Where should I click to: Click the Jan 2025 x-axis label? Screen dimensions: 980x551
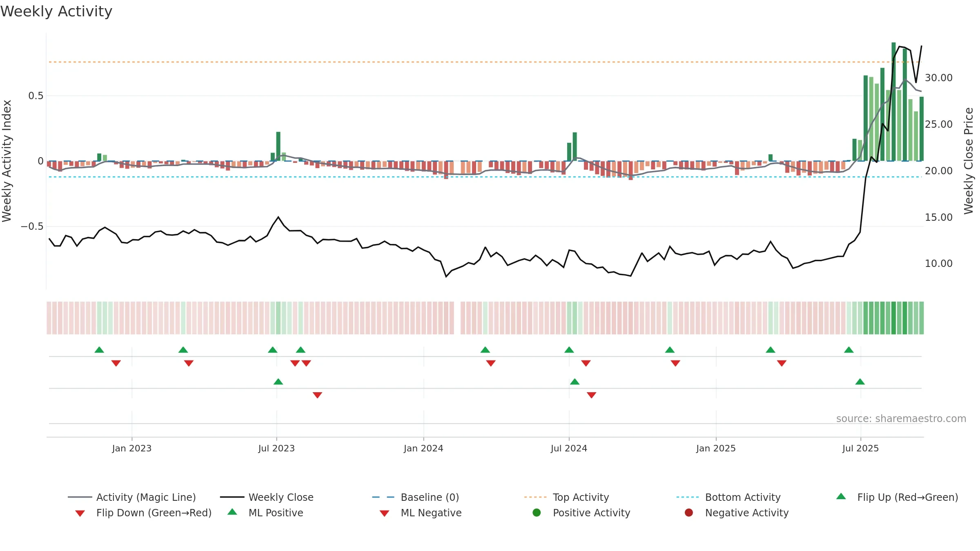(716, 448)
